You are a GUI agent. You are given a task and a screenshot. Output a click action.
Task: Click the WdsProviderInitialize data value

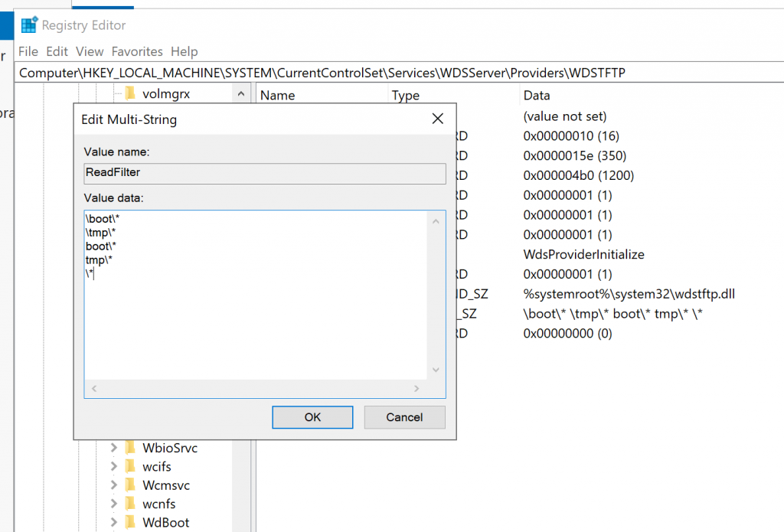(x=583, y=254)
